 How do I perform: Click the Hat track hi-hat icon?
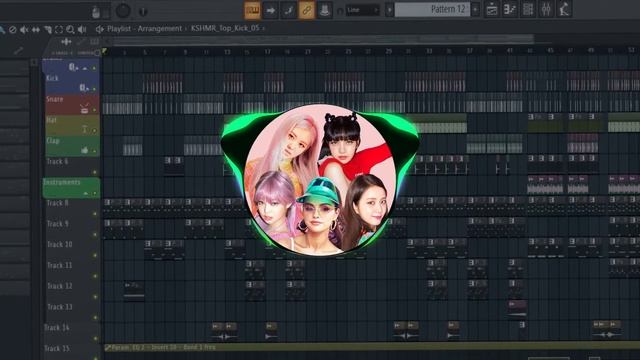(x=84, y=129)
